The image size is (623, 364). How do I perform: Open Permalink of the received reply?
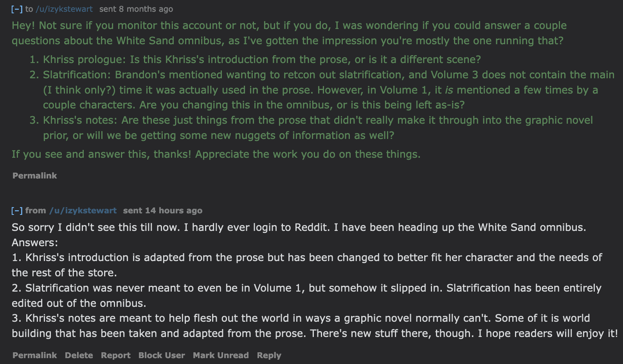pyautogui.click(x=35, y=355)
